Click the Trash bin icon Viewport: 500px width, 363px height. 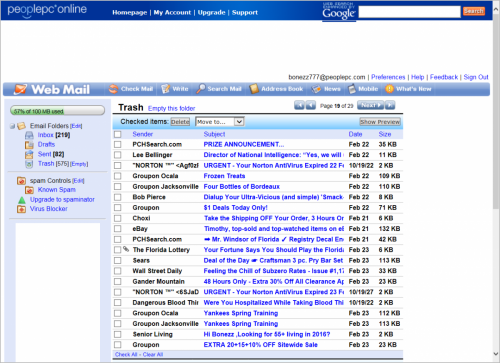[x=29, y=164]
